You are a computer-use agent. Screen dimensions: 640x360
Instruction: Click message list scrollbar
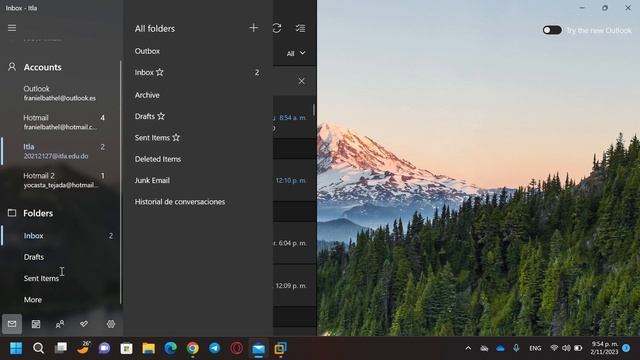[x=314, y=110]
